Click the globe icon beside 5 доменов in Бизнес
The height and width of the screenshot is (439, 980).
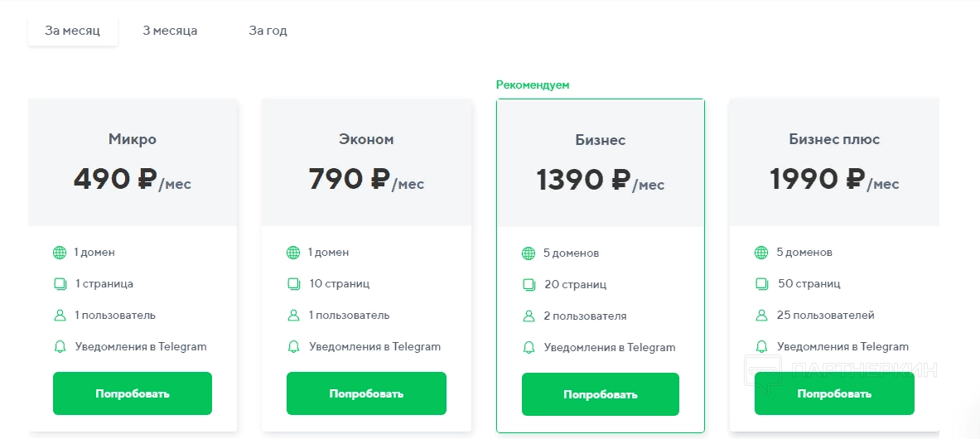pos(529,253)
